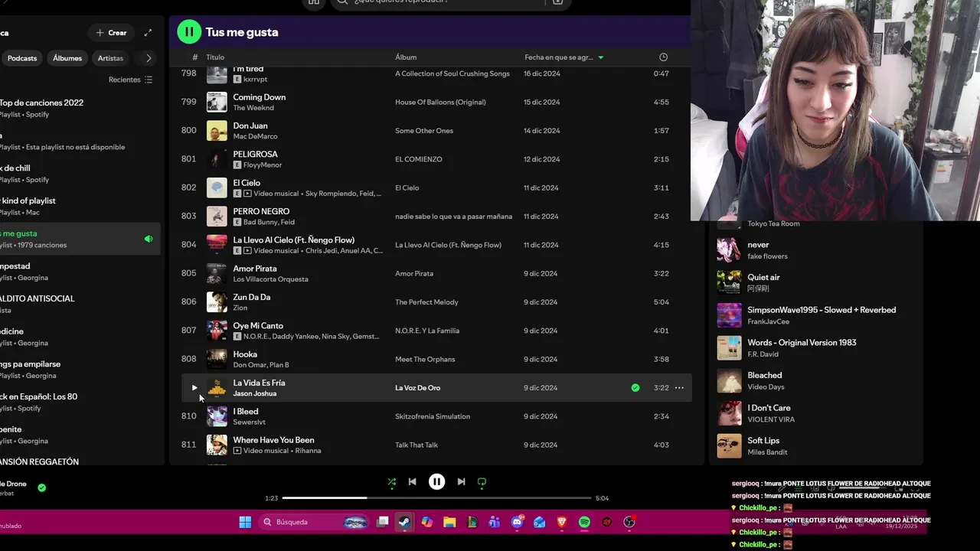
Task: Skip to the previous track
Action: click(412, 482)
